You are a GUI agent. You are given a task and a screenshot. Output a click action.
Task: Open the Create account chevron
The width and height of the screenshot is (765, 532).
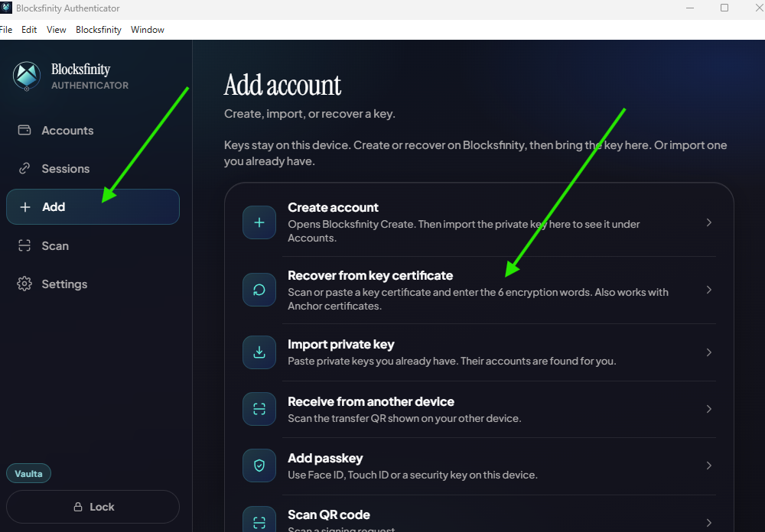click(x=709, y=222)
